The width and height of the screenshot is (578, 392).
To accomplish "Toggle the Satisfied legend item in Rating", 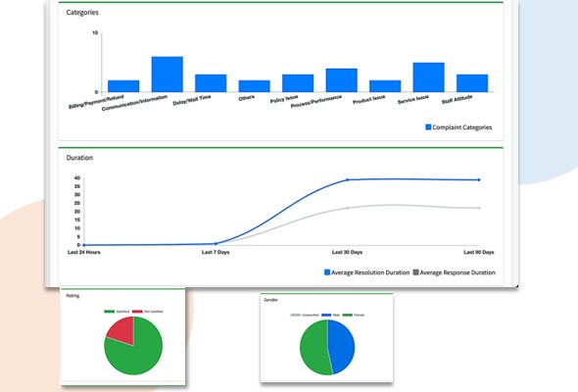I will [117, 312].
